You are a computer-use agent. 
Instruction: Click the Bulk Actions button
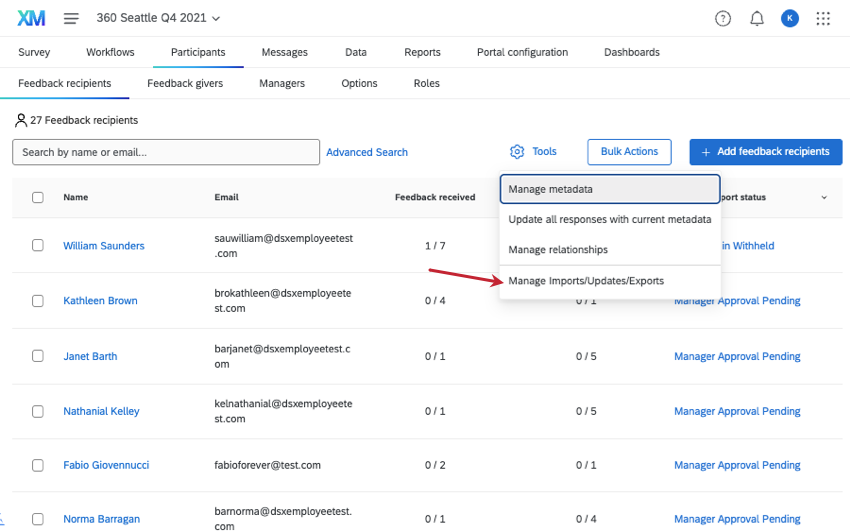629,152
